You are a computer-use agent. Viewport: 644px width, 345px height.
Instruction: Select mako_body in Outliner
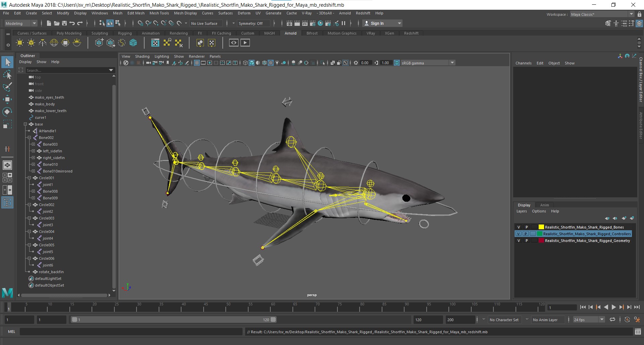(x=45, y=104)
